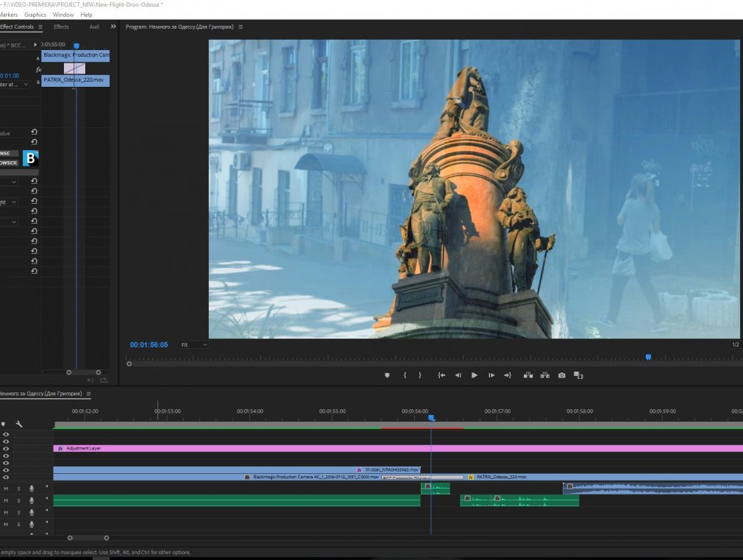Mark In point in Program monitor
The height and width of the screenshot is (560, 743).
click(405, 375)
